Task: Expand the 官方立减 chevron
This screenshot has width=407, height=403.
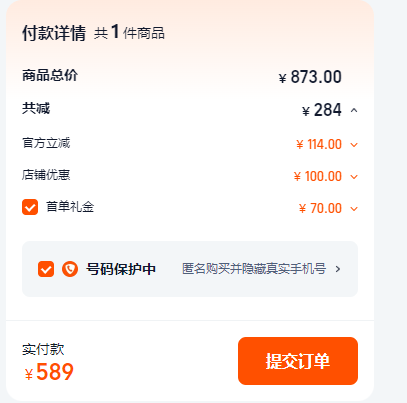Action: coord(354,145)
